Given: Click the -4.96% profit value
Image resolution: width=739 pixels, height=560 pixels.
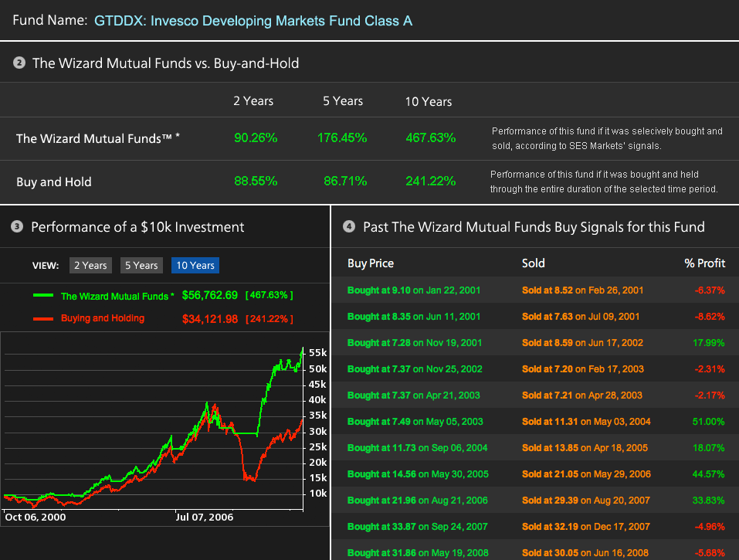Looking at the screenshot, I should pyautogui.click(x=710, y=527).
